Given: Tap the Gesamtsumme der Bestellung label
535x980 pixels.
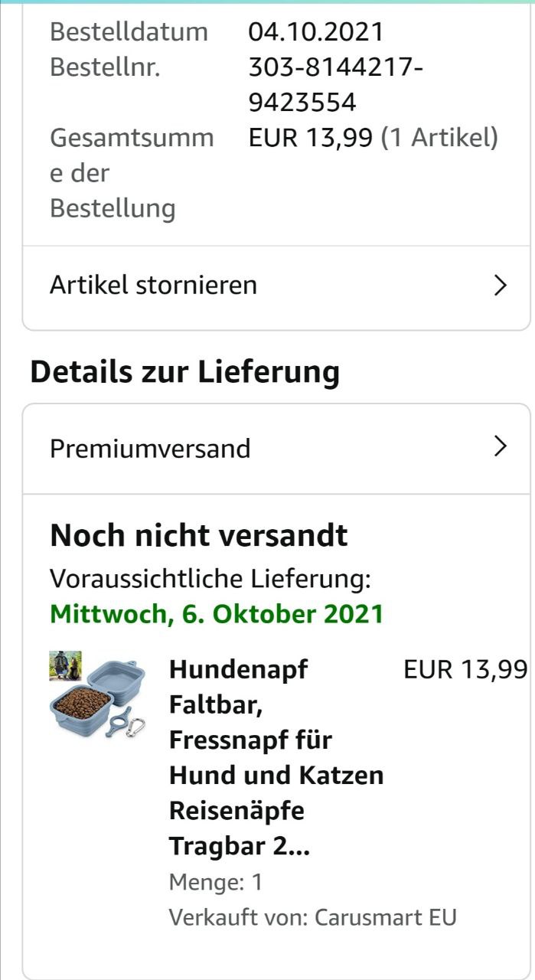Looking at the screenshot, I should 132,173.
